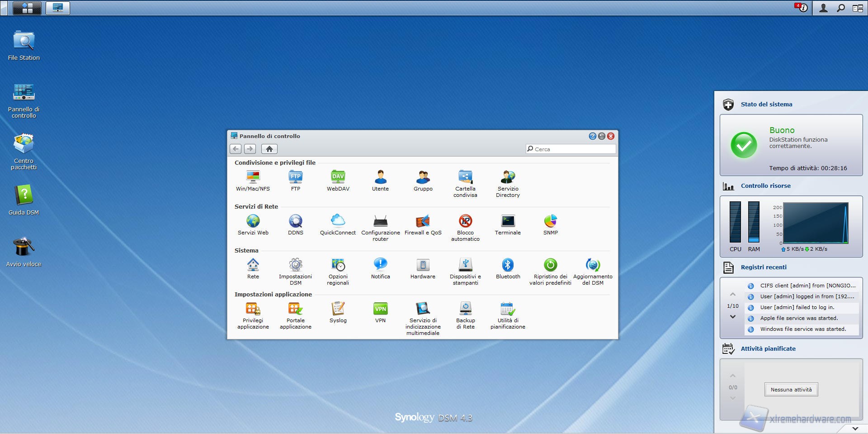Click the control panel home button
The width and height of the screenshot is (868, 434).
click(269, 149)
